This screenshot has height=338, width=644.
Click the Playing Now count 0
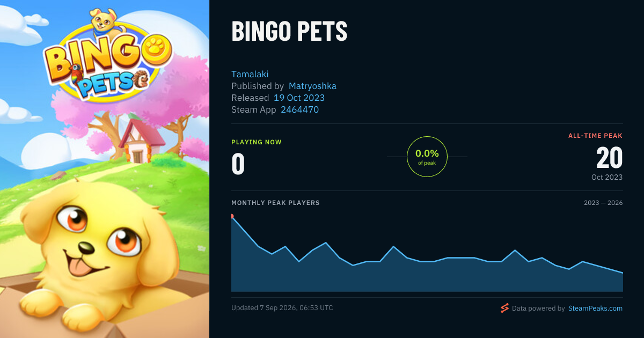(238, 164)
